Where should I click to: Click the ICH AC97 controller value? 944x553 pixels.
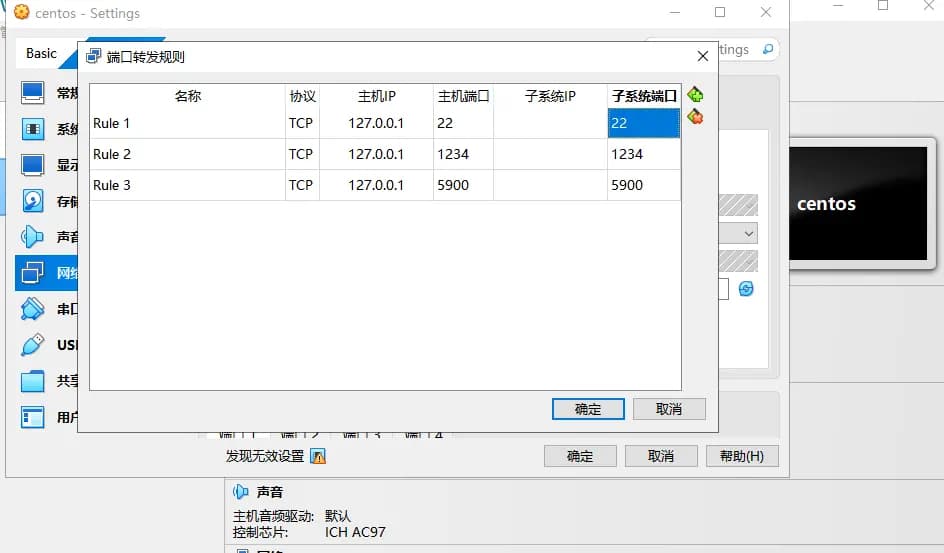coord(355,532)
